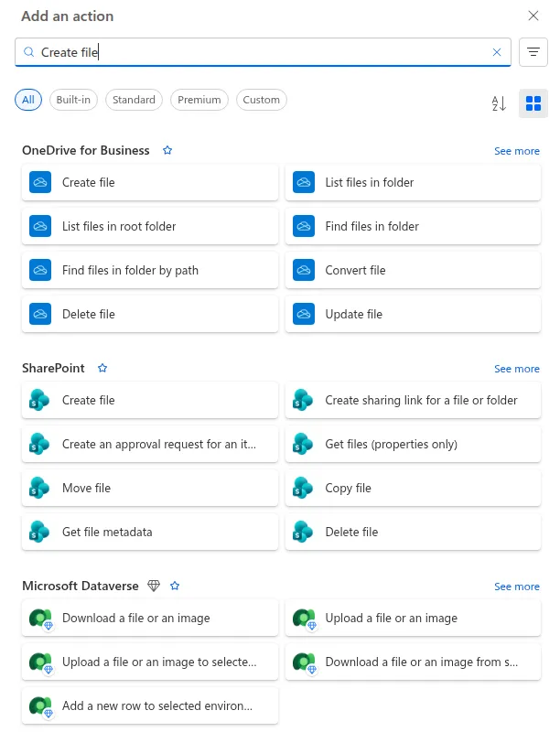
Task: Select SharePoint Copy file action
Action: click(x=413, y=488)
